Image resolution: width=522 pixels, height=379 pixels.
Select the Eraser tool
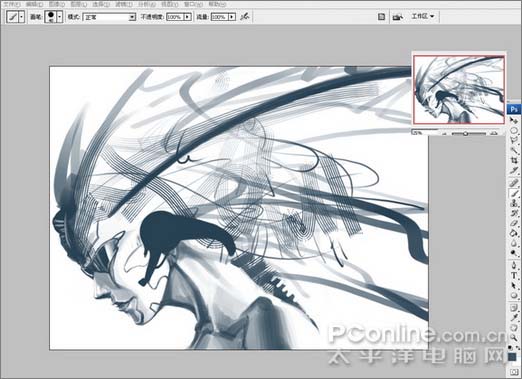pyautogui.click(x=514, y=223)
